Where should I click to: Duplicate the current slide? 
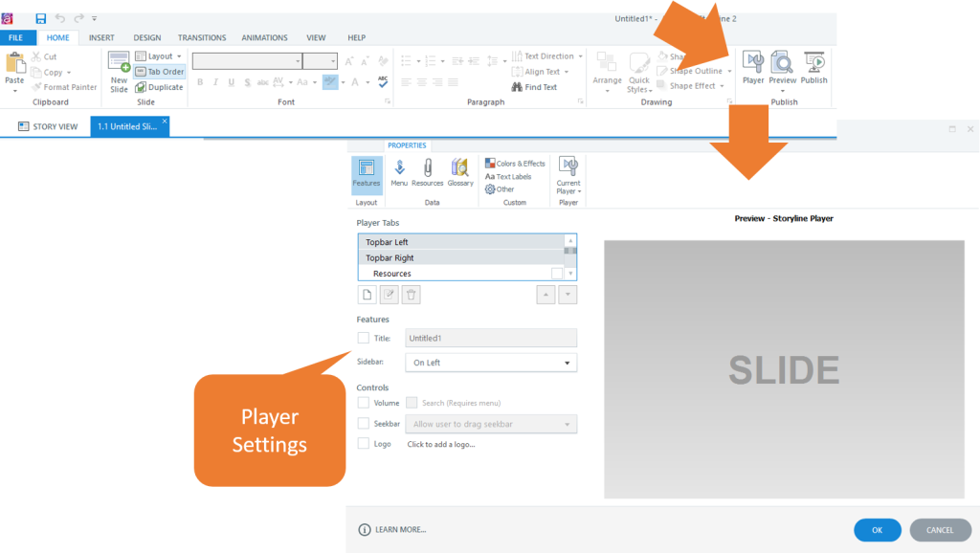[160, 87]
